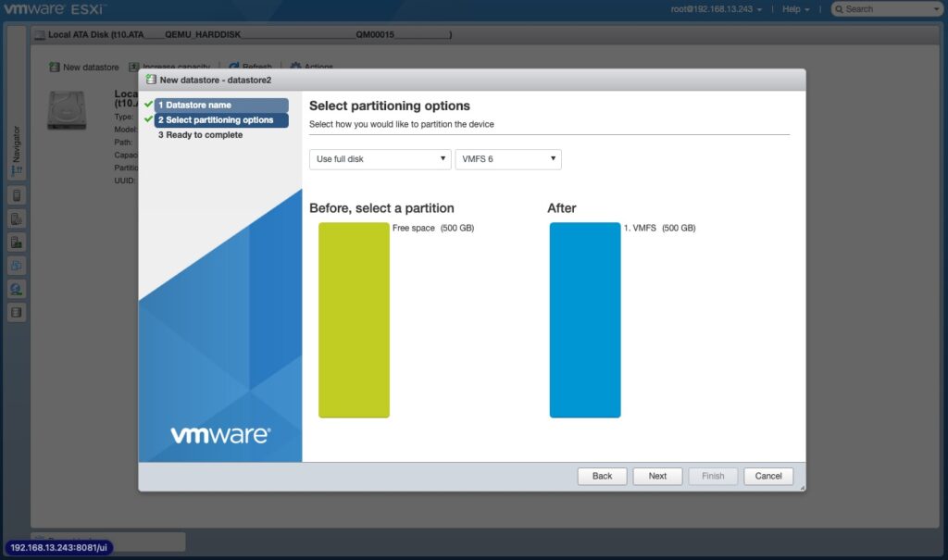Screen dimensions: 948x560
Task: Click Refresh in background toolbar
Action: 250,67
